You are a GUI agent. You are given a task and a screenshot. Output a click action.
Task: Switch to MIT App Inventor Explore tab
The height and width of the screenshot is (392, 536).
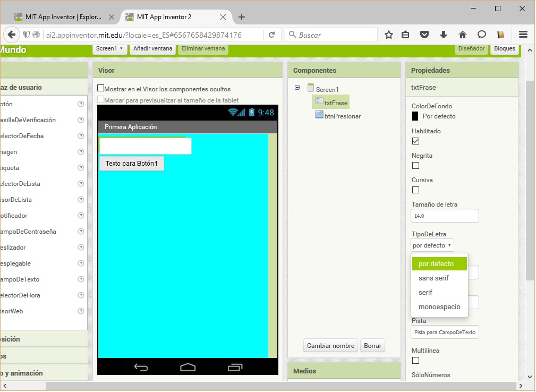63,17
